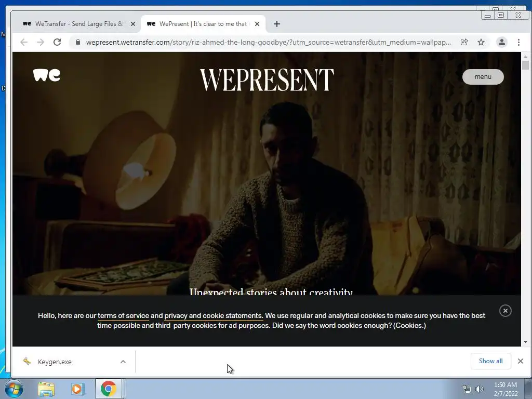Open privacy and cookie statements link

tap(214, 315)
